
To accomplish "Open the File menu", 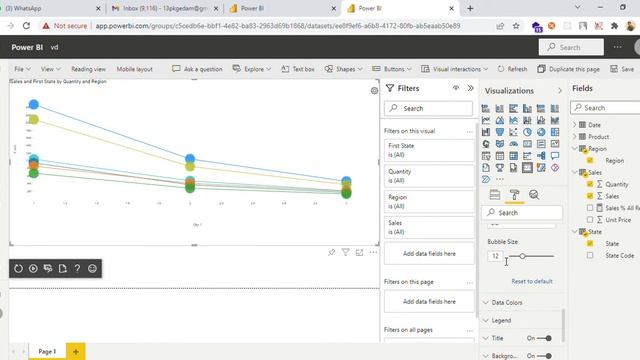I will pyautogui.click(x=22, y=69).
